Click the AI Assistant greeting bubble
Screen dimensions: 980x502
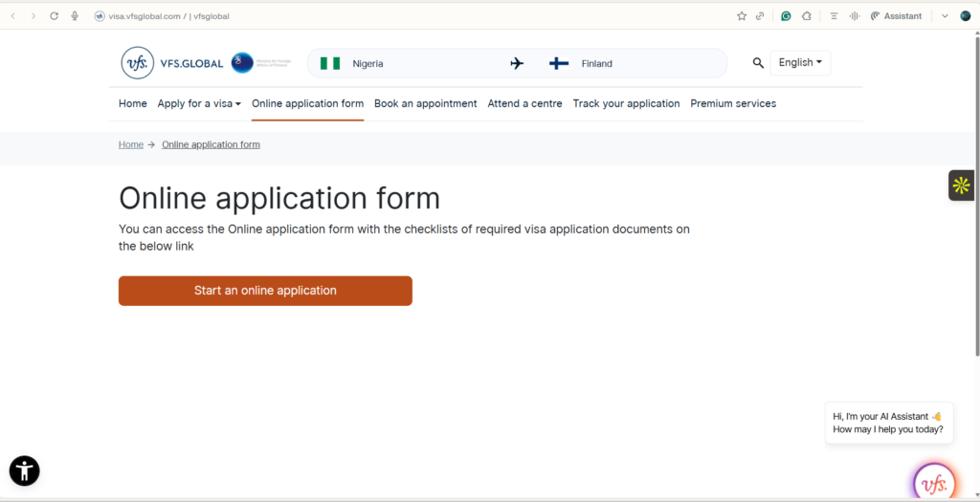[889, 423]
